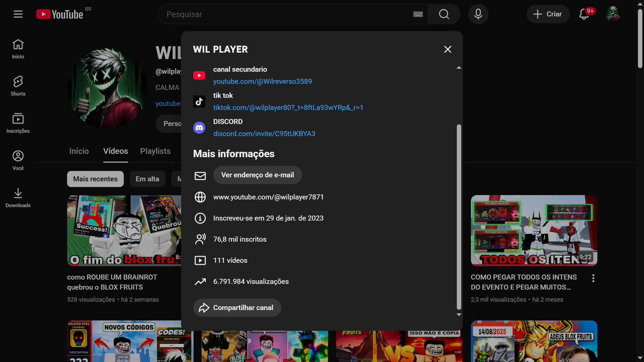
Task: Switch to the Playlists tab
Action: click(155, 151)
